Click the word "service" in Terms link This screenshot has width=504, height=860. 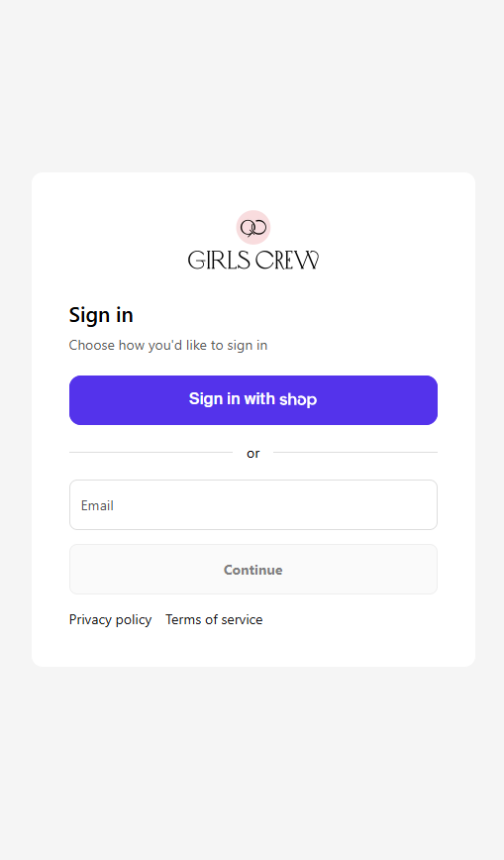tap(242, 620)
